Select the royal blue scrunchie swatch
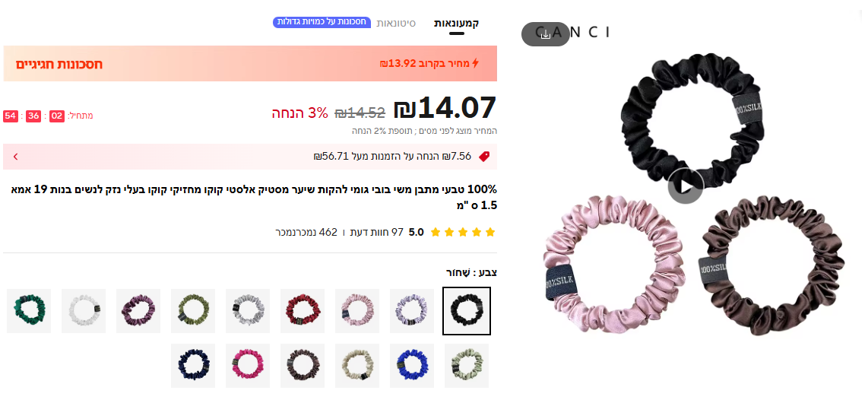 [412, 366]
